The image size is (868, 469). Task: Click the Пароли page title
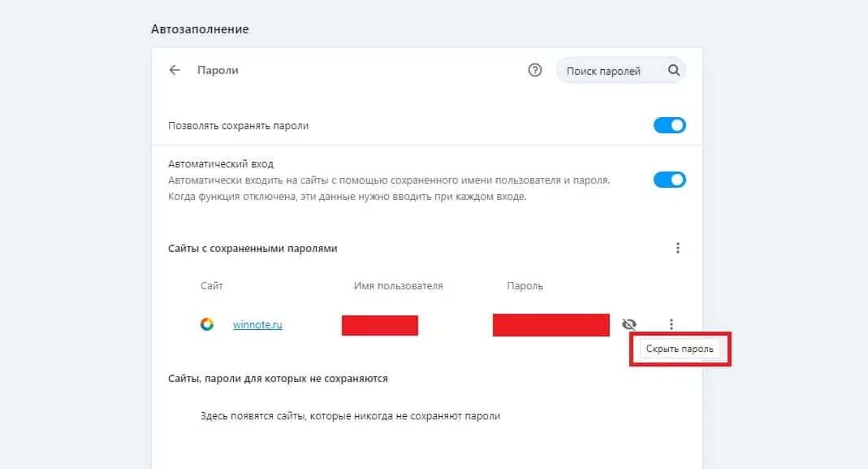(x=218, y=71)
